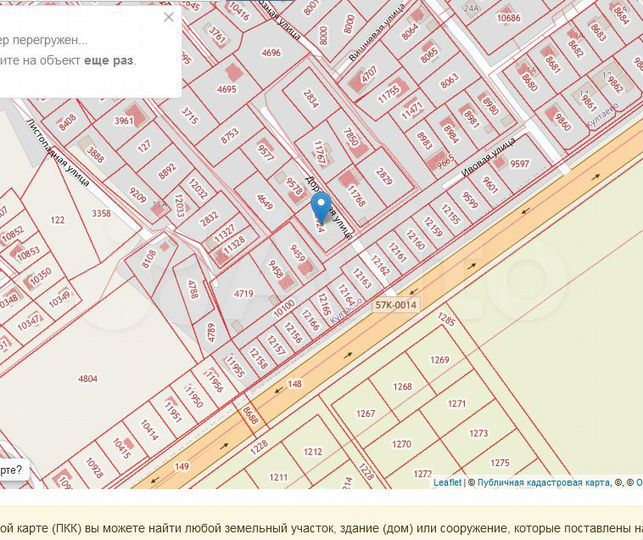Click the Листопадная улица street label

click(x=57, y=152)
